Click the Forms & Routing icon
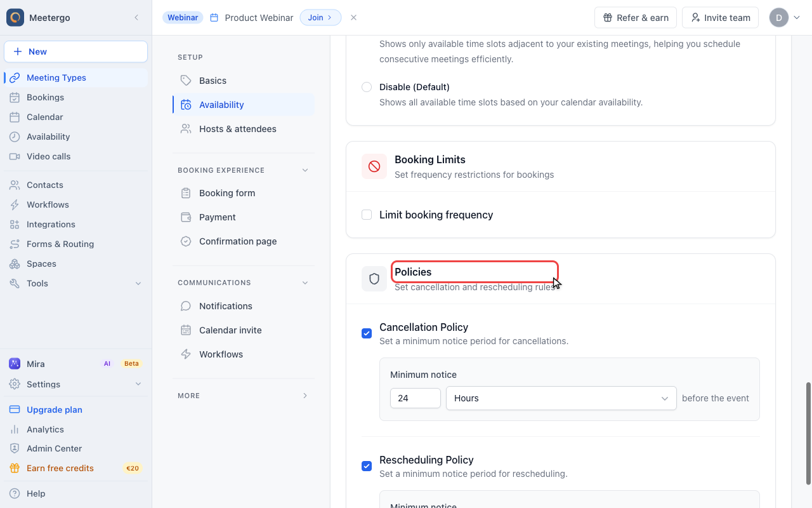This screenshot has width=812, height=508. tap(15, 244)
